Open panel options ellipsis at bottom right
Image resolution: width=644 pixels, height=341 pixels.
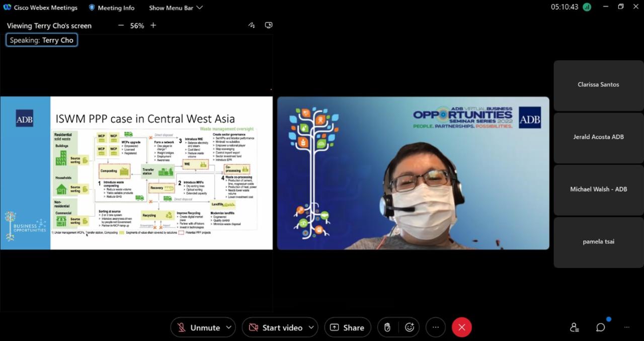[626, 327]
